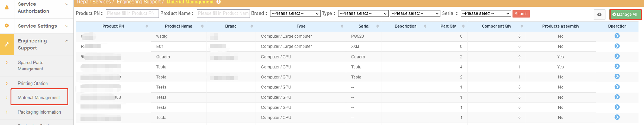Expand the Service Settings menu chevron

point(67,26)
